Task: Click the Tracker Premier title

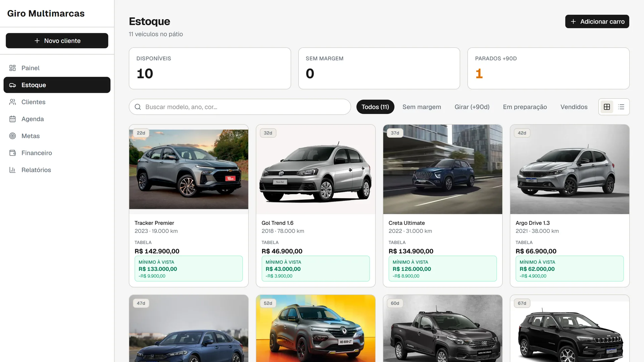Action: point(154,223)
